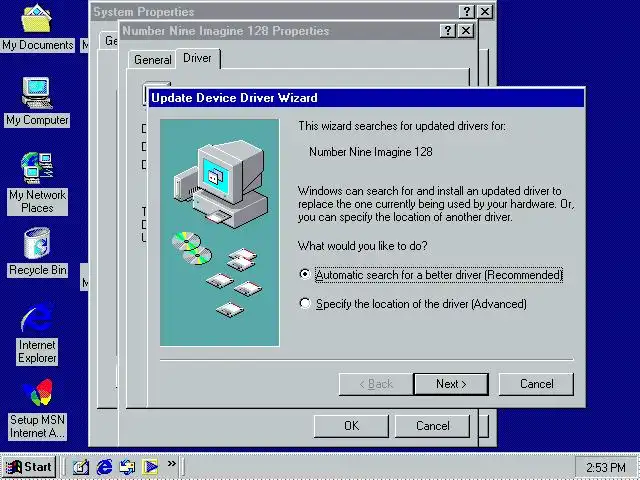Open the Start menu
640x480 pixels.
click(29, 467)
